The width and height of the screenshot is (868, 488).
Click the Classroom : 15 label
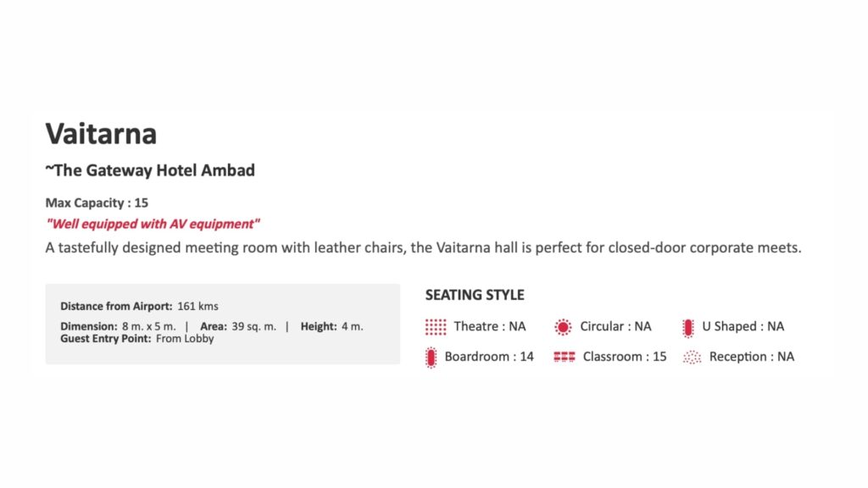pos(625,357)
